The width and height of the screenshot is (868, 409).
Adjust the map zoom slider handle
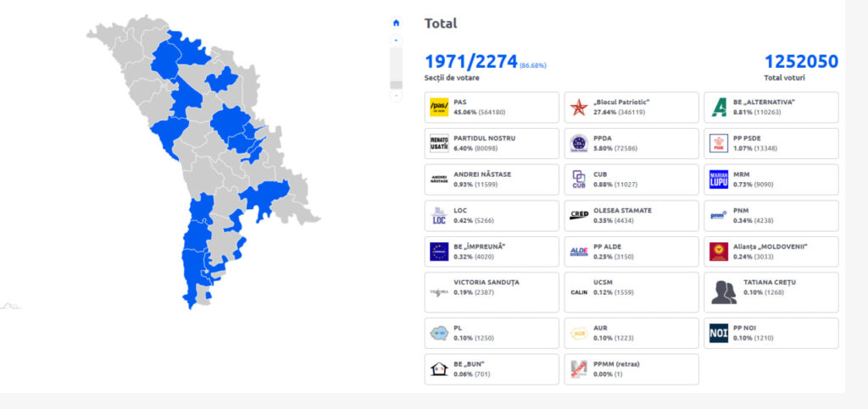click(x=396, y=85)
